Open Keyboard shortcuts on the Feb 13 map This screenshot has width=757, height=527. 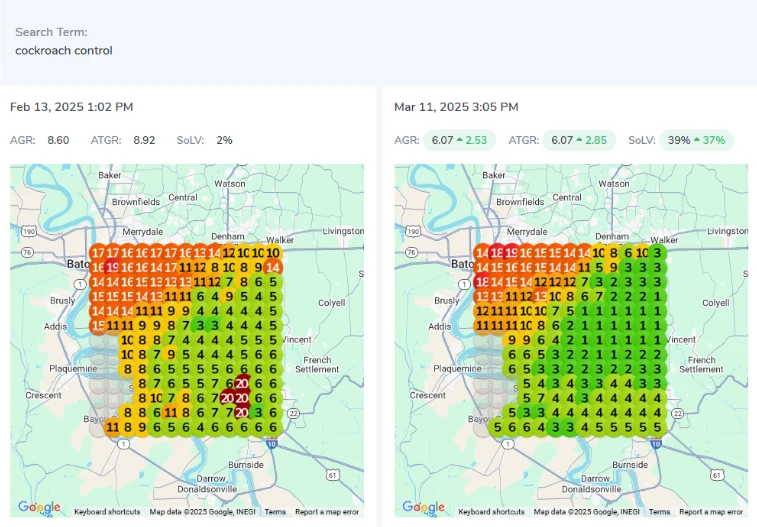coord(108,512)
